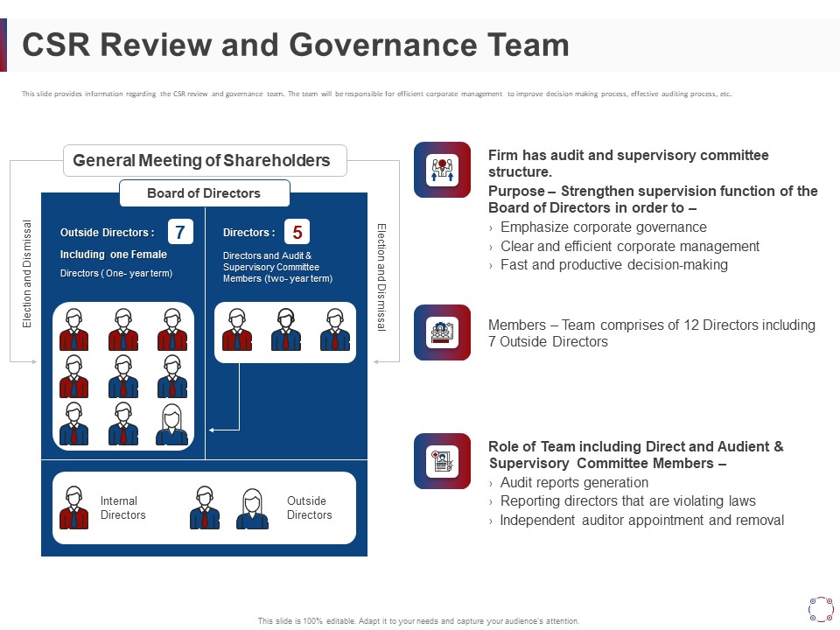Select 'Fast and productive decision-making' bullet
This screenshot has height=630, width=840.
614,264
